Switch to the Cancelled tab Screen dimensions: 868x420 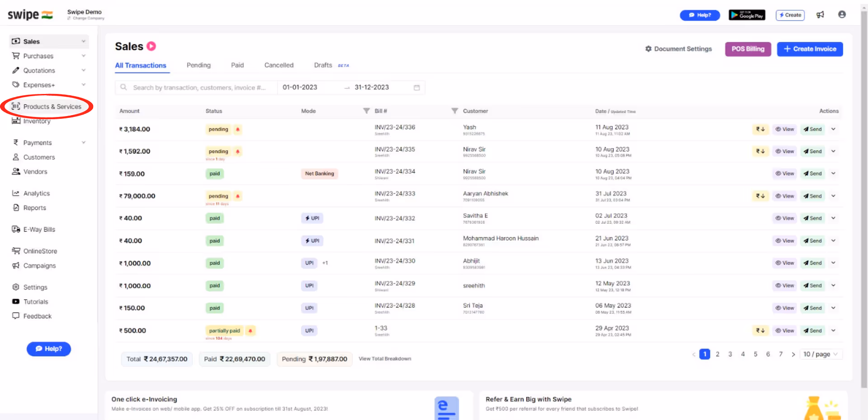[x=279, y=65]
